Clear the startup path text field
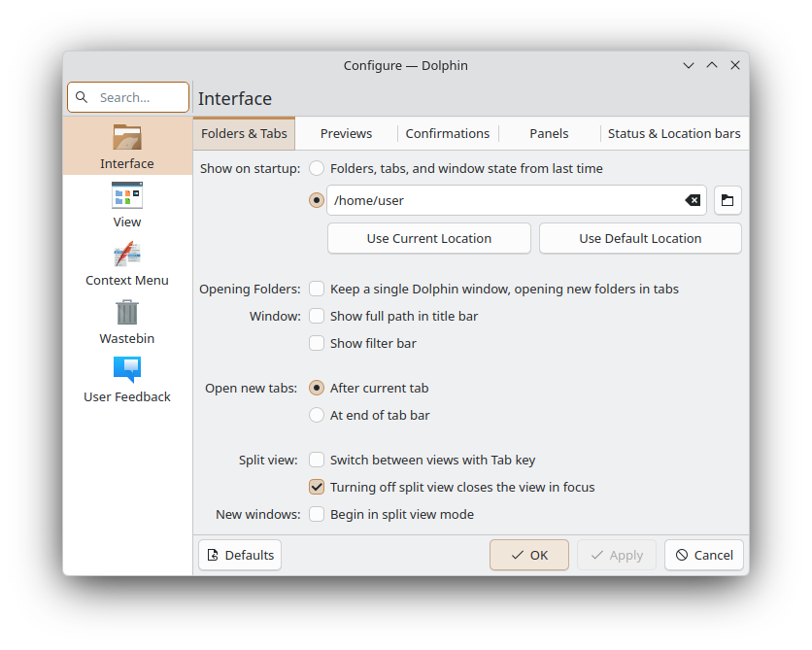The height and width of the screenshot is (650, 812). (x=692, y=200)
